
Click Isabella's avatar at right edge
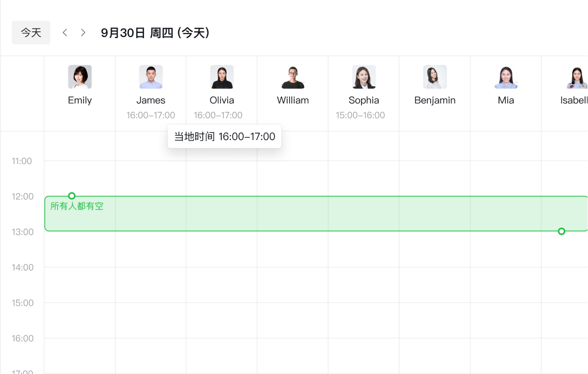[576, 77]
